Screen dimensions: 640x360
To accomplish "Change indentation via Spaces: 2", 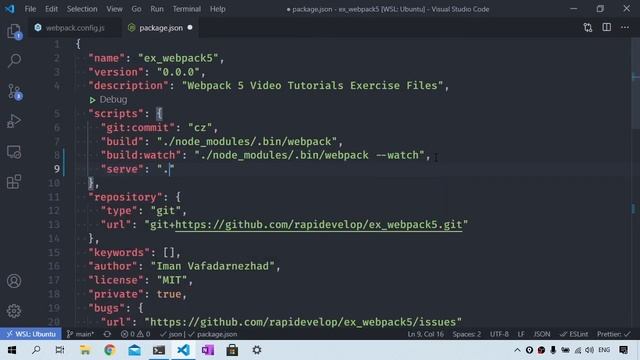I will tap(467, 334).
